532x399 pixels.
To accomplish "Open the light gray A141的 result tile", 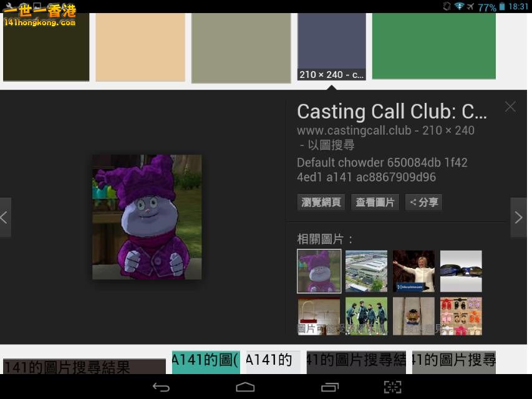I will click(273, 362).
